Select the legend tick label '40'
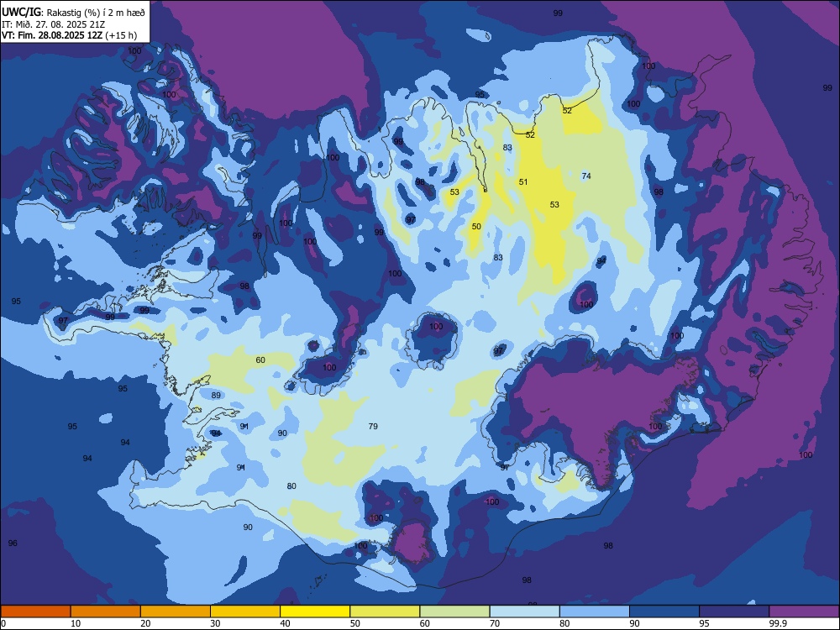Viewport: 840px width, 630px height. [x=286, y=623]
